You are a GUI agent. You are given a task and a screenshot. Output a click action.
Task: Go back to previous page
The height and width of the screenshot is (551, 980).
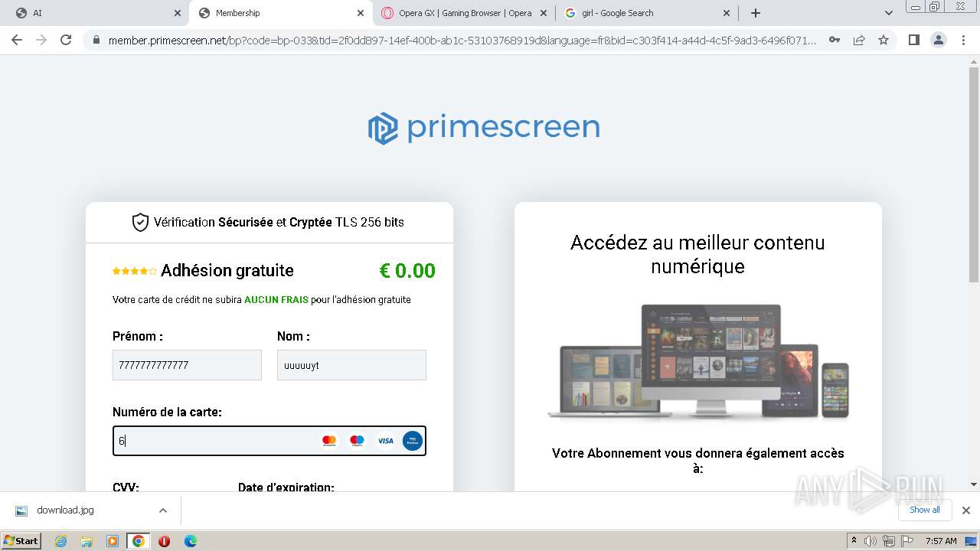[17, 40]
